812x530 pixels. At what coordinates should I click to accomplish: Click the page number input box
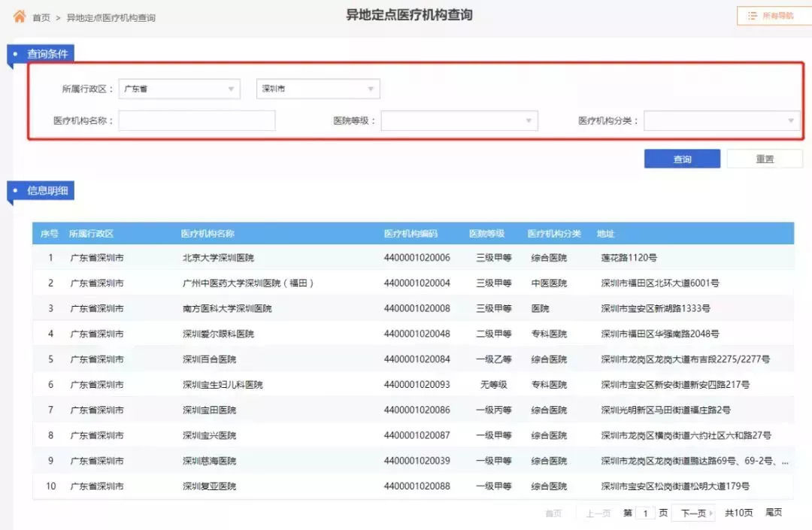point(645,512)
